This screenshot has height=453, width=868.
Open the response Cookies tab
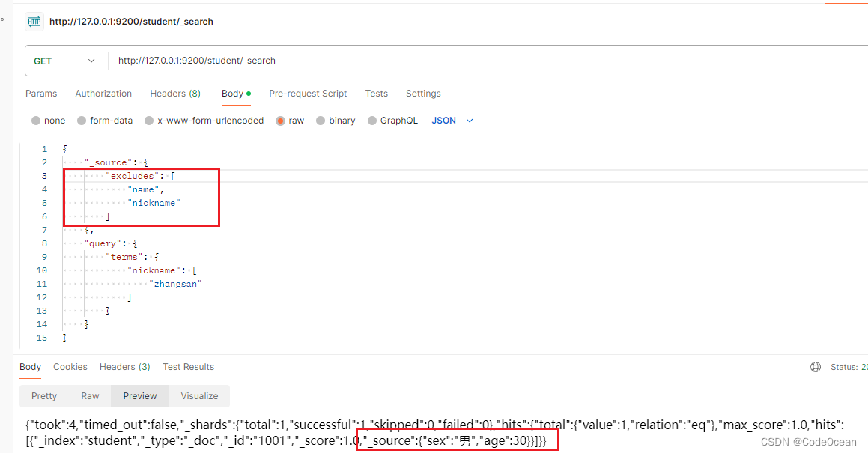click(x=70, y=367)
